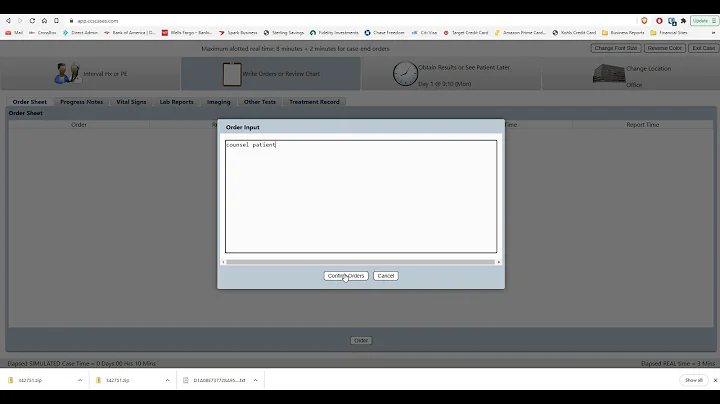720x404 pixels.
Task: Click Show all downloads
Action: tap(693, 380)
